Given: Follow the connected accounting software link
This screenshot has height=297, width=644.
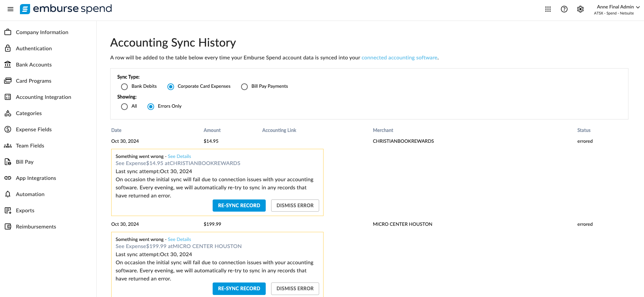Looking at the screenshot, I should (x=399, y=58).
